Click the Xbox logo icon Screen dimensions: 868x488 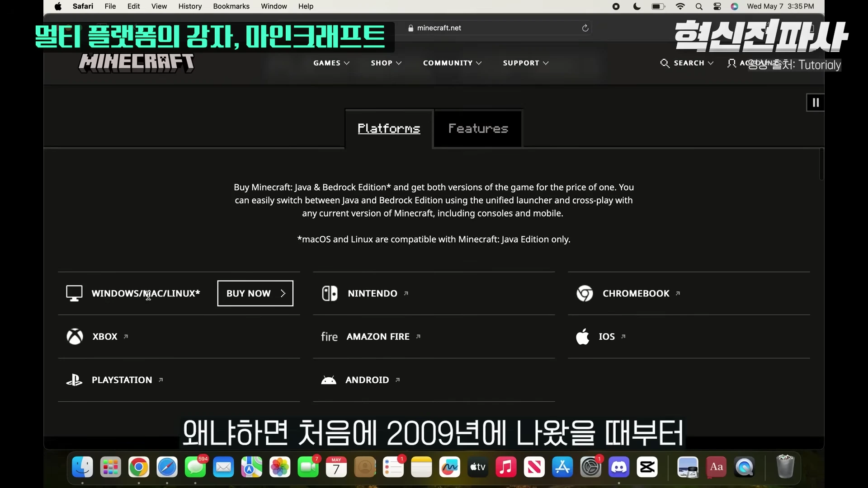[x=75, y=337]
